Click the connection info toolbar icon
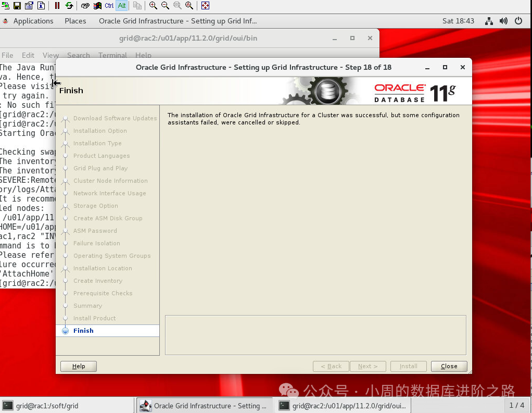 (41, 5)
